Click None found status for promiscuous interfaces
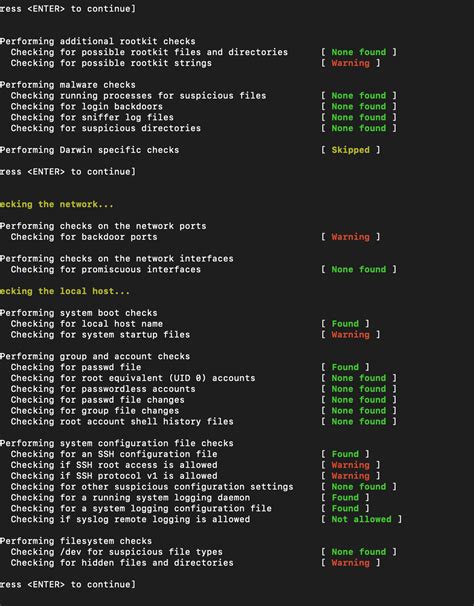The height and width of the screenshot is (606, 474). [x=358, y=269]
